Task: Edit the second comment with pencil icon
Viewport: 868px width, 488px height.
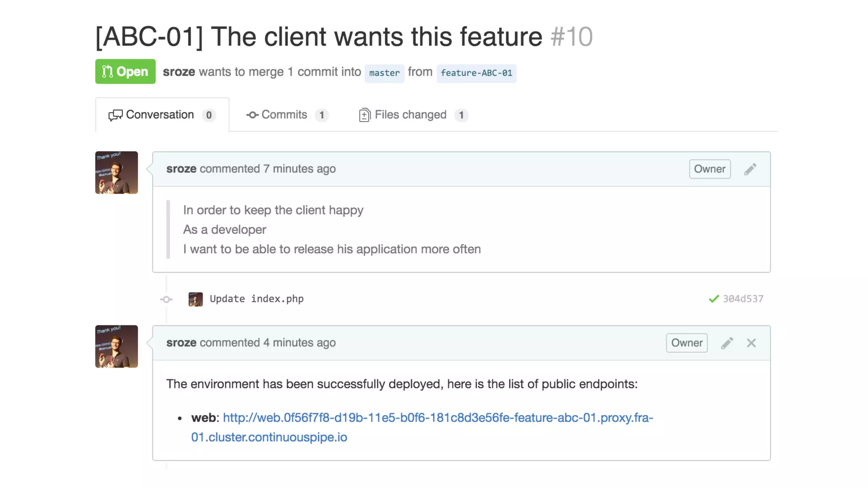Action: 727,343
